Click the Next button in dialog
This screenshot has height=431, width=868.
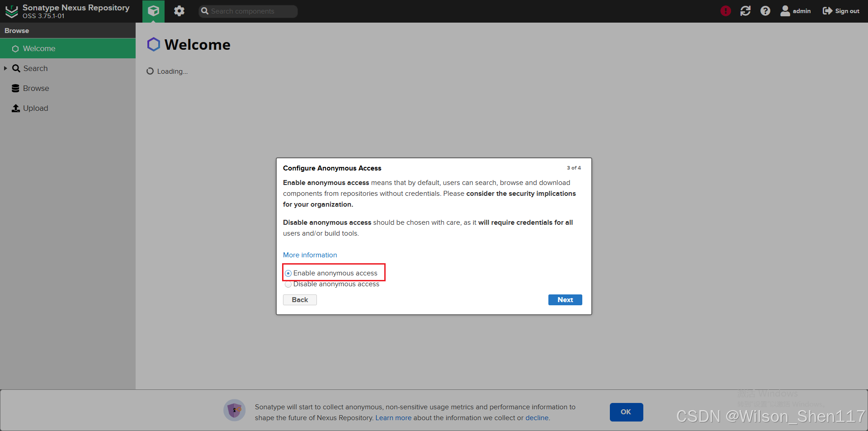(565, 300)
